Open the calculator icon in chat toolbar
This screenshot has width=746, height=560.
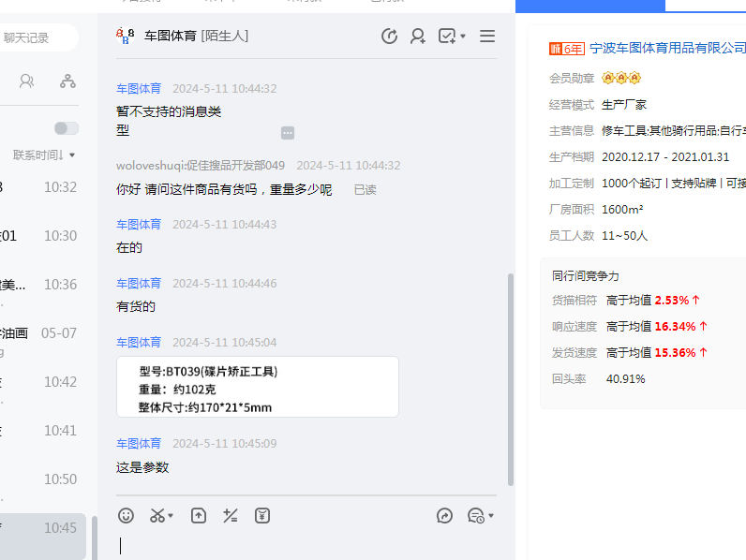[230, 515]
